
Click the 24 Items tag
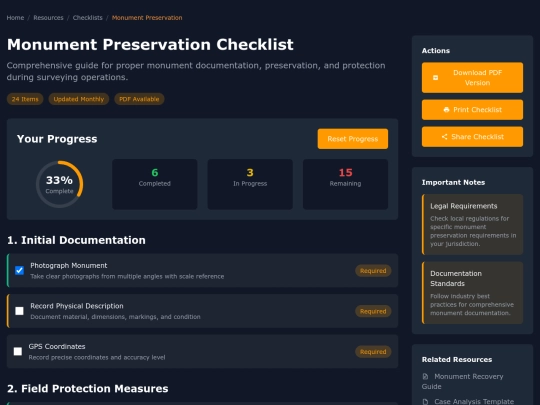(25, 99)
